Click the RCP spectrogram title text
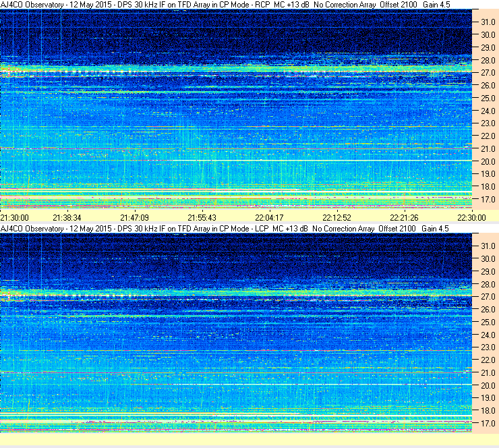The width and height of the screenshot is (499, 448). coord(225,5)
